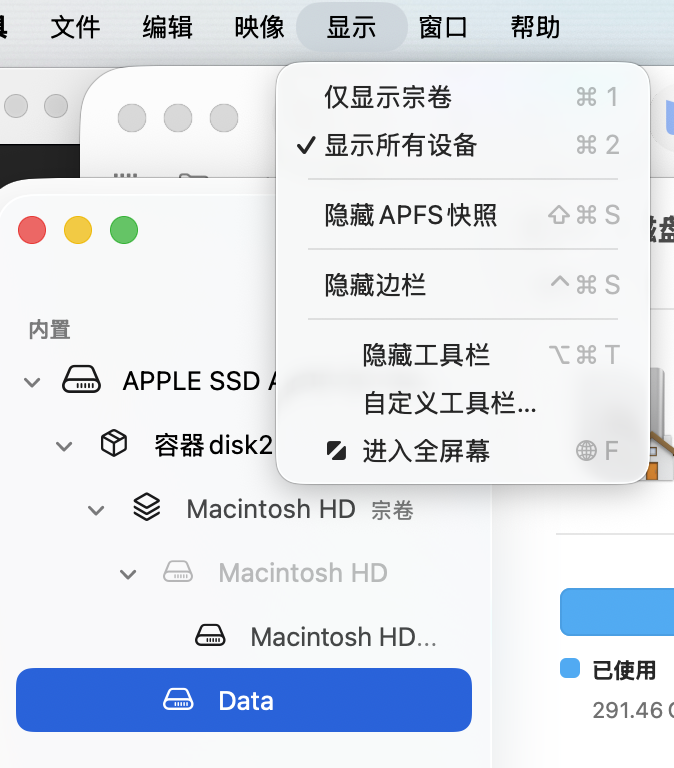
Task: Select 显示所有设备 checked menu option
Action: (x=400, y=146)
